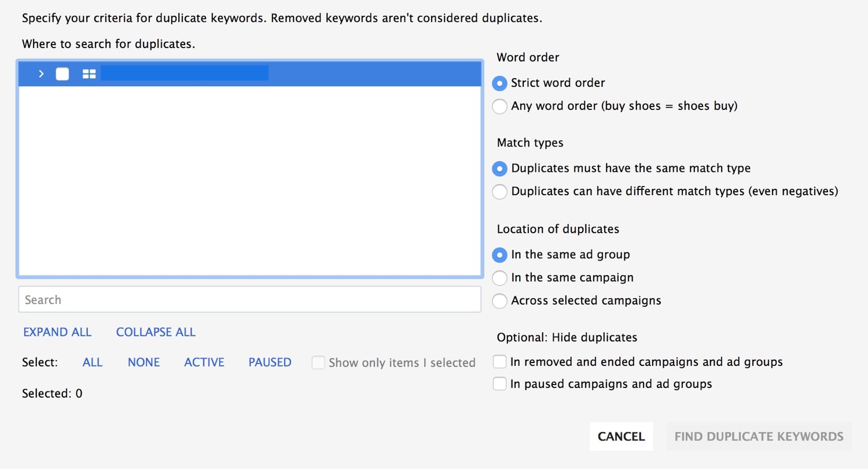Select In the same ad group

[x=499, y=255]
